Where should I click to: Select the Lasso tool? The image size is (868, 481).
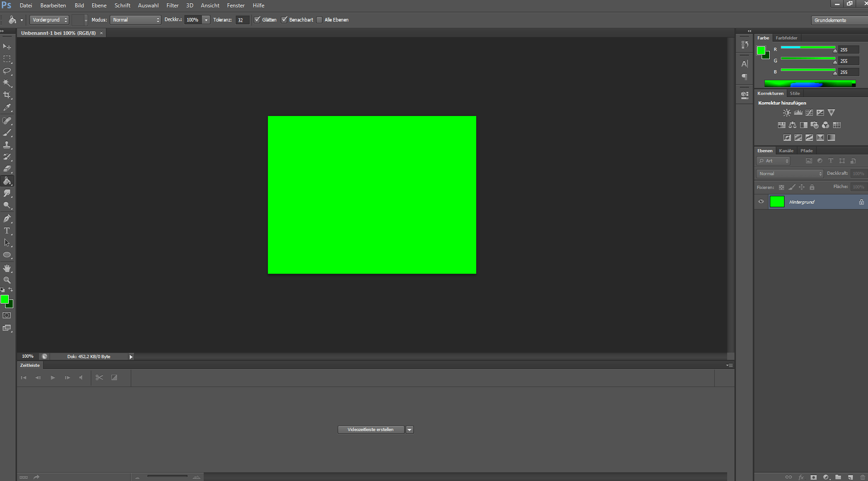tap(7, 71)
